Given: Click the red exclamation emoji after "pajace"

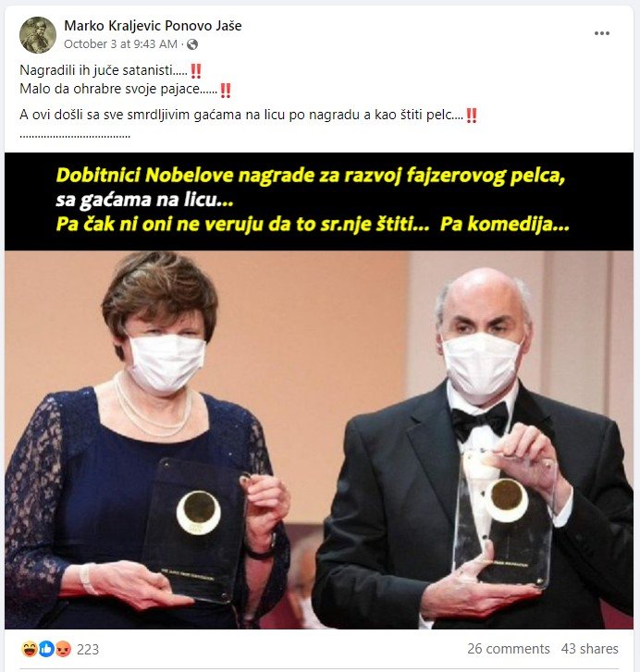Looking at the screenshot, I should (226, 90).
